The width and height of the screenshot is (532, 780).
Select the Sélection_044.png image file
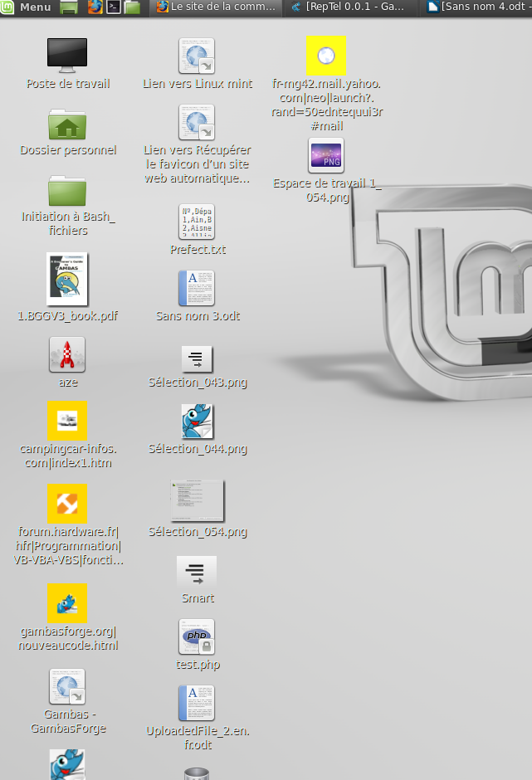197,421
